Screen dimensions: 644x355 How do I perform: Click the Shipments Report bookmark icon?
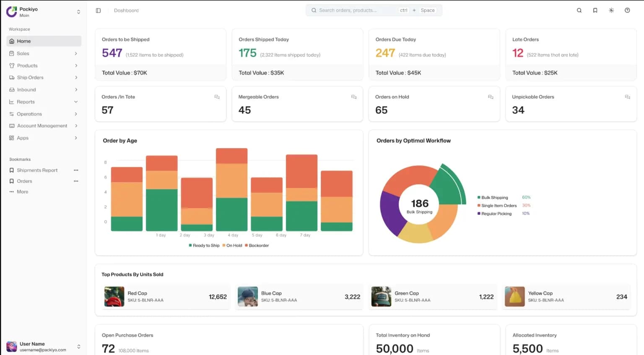(12, 170)
